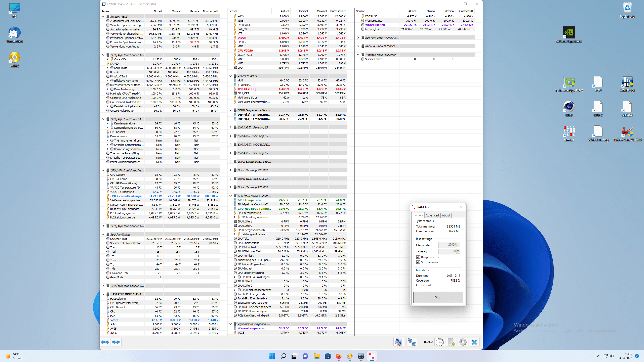Select the Wassertemperatur sensor row

click(288, 328)
